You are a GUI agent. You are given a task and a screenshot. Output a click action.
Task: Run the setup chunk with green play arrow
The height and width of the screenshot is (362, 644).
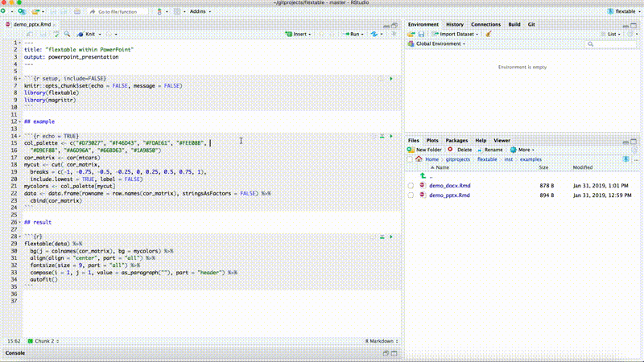[x=391, y=78]
